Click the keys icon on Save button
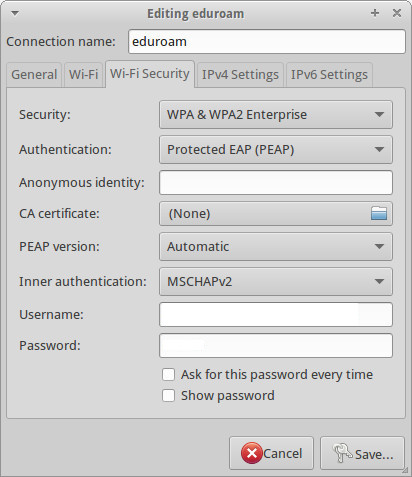 [x=342, y=453]
